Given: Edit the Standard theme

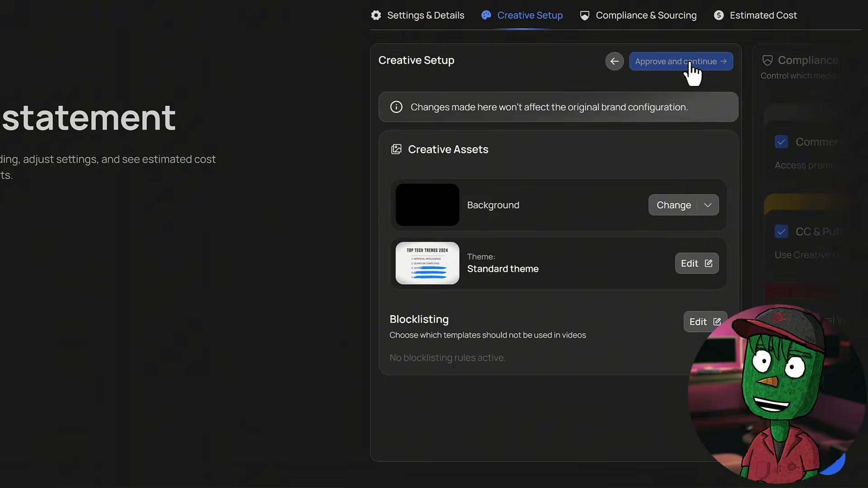Looking at the screenshot, I should [697, 263].
